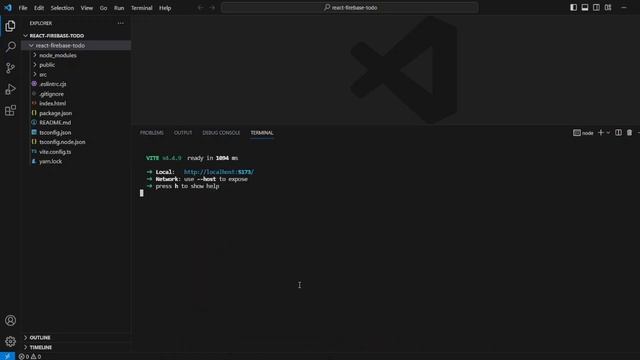Viewport: 640px width, 360px height.
Task: Open the Terminal menu
Action: tap(142, 8)
